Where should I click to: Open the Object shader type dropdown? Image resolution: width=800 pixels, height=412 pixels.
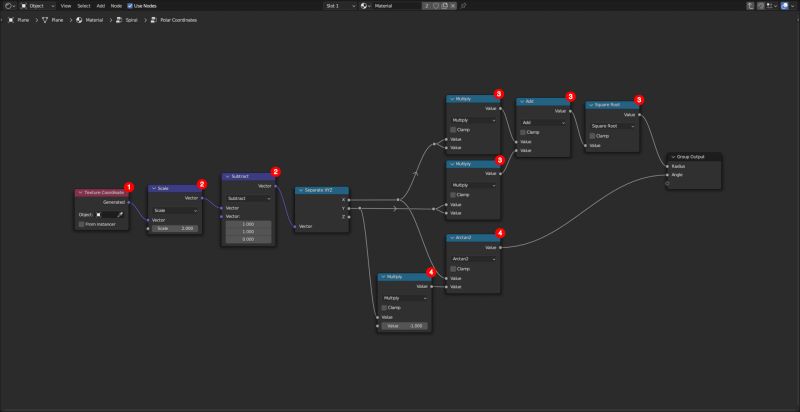(x=38, y=6)
